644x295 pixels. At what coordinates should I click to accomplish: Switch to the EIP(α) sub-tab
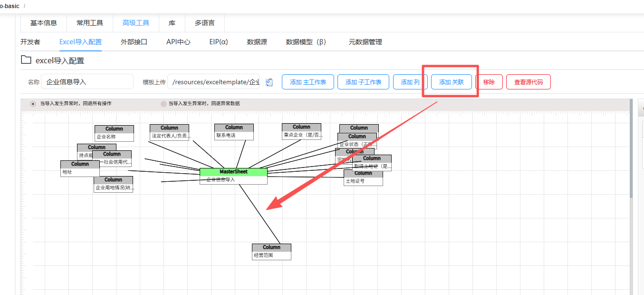219,42
